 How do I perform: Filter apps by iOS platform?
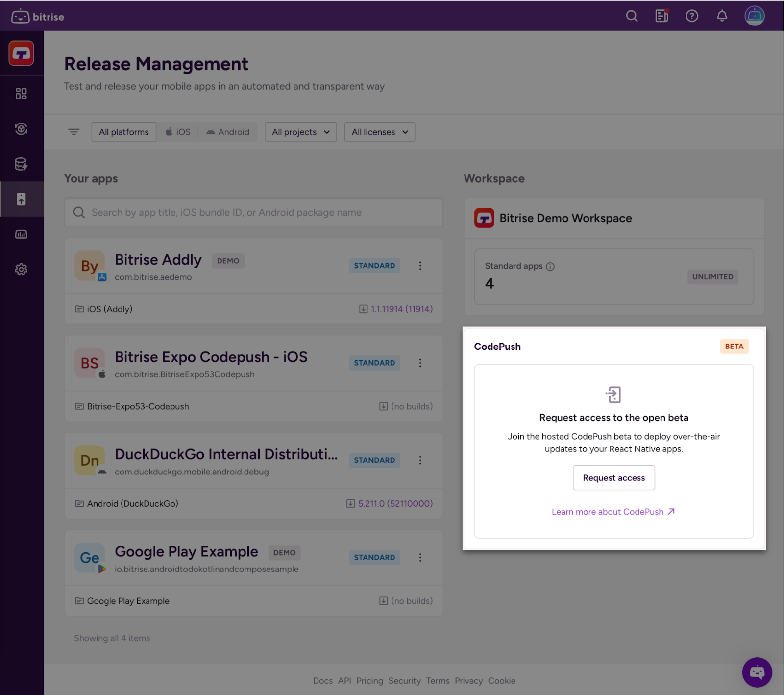(x=177, y=132)
